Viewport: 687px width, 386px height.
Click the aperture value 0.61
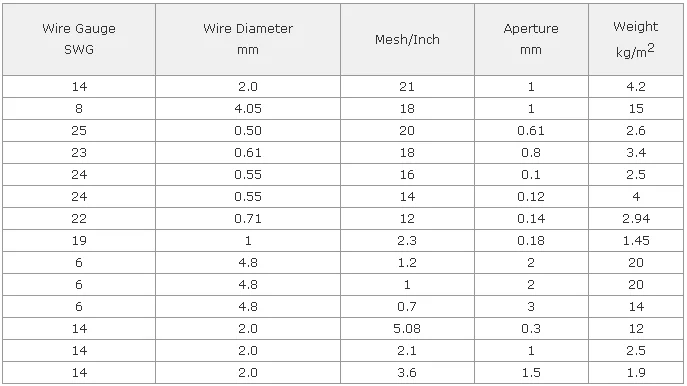pyautogui.click(x=531, y=131)
